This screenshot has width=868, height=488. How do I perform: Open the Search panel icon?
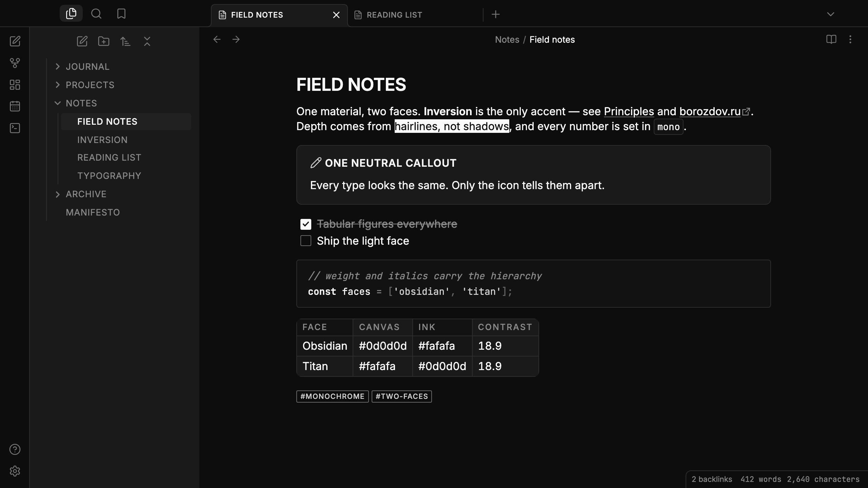pyautogui.click(x=96, y=14)
